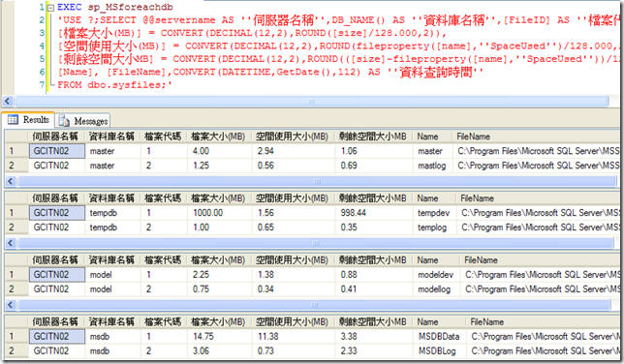This screenshot has width=624, height=364.
Task: Click the tempdb grid horizontal scrollbar thumb
Action: [x=316, y=243]
